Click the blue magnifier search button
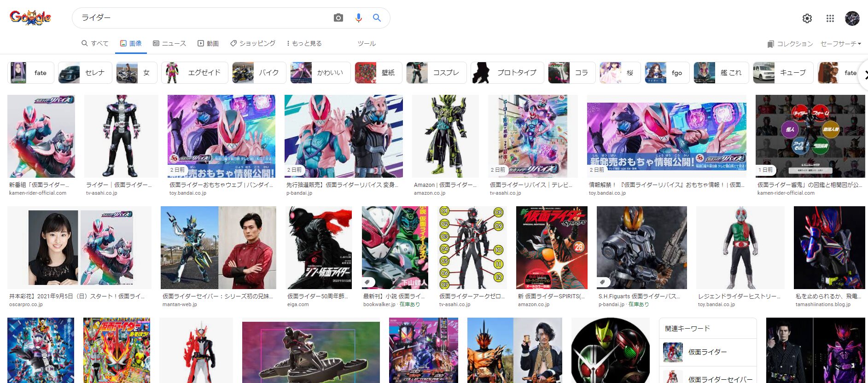 [x=377, y=18]
